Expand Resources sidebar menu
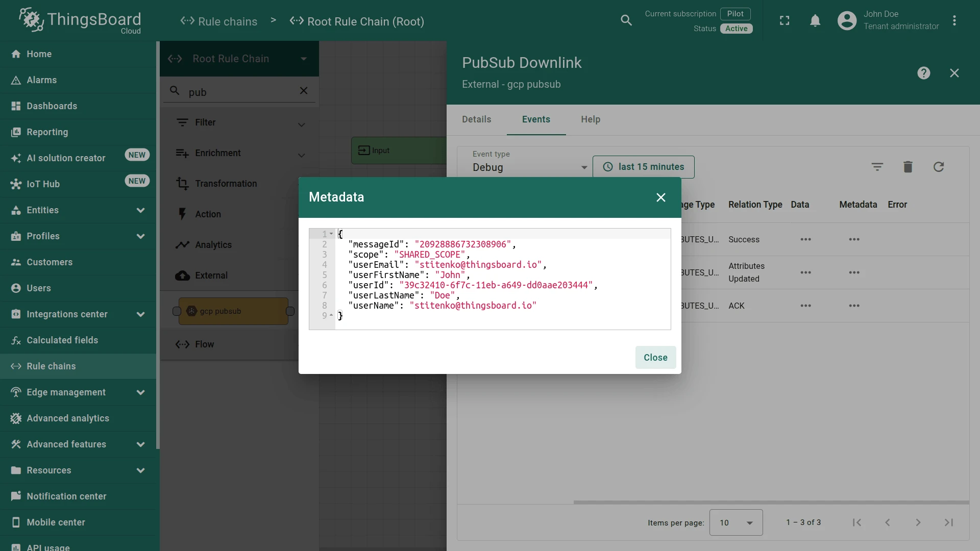 click(x=78, y=470)
